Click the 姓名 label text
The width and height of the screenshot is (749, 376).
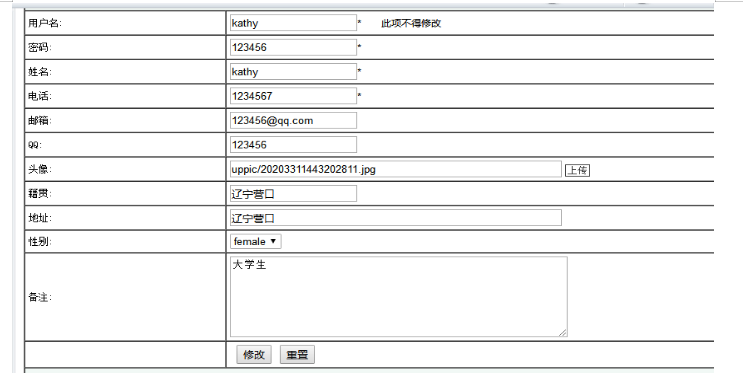(x=40, y=72)
